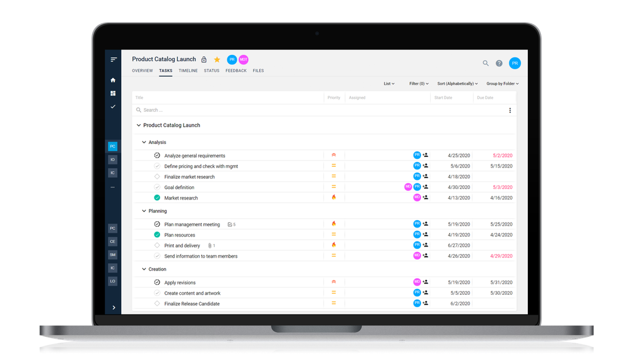The image size is (633, 364).
Task: Open the search magnifier at top right
Action: 486,63
